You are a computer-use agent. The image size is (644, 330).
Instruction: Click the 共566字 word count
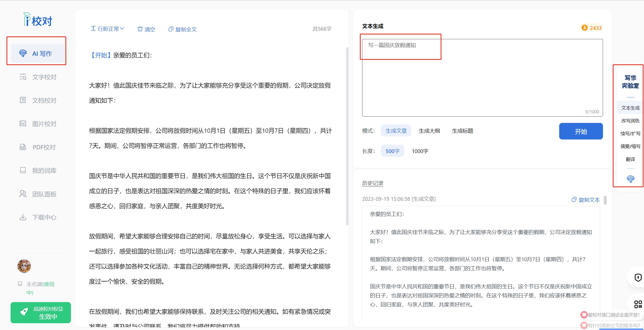click(x=322, y=29)
